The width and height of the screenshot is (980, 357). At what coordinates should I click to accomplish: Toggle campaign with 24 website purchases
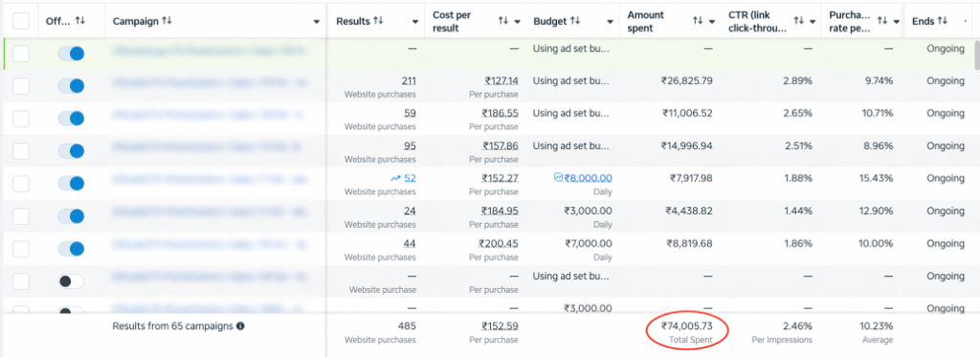pyautogui.click(x=71, y=215)
